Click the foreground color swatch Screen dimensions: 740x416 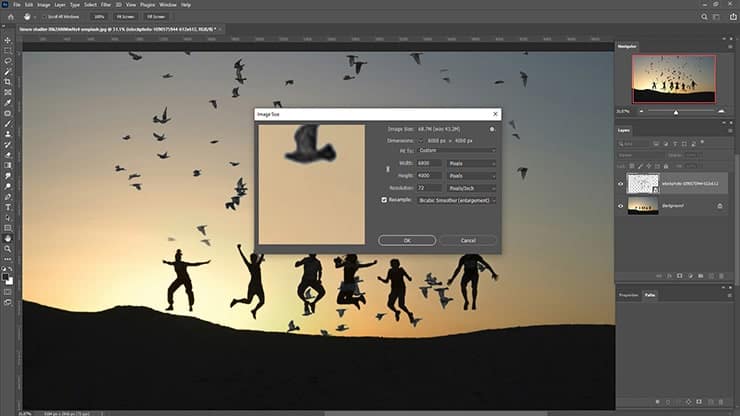pos(5,277)
